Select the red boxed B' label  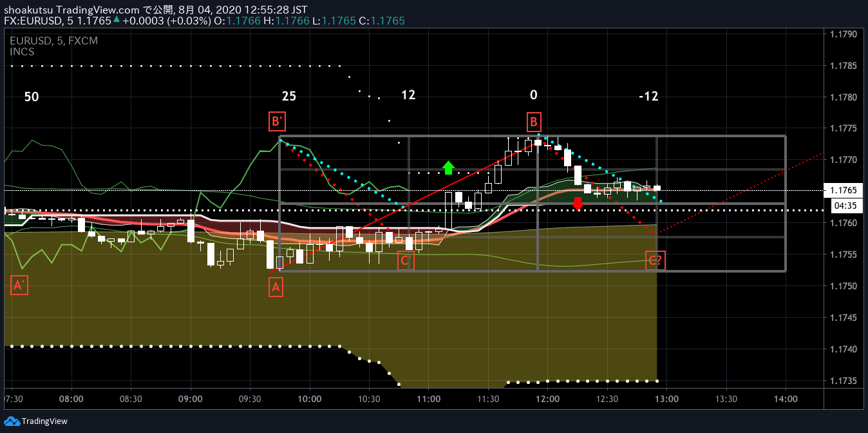278,120
